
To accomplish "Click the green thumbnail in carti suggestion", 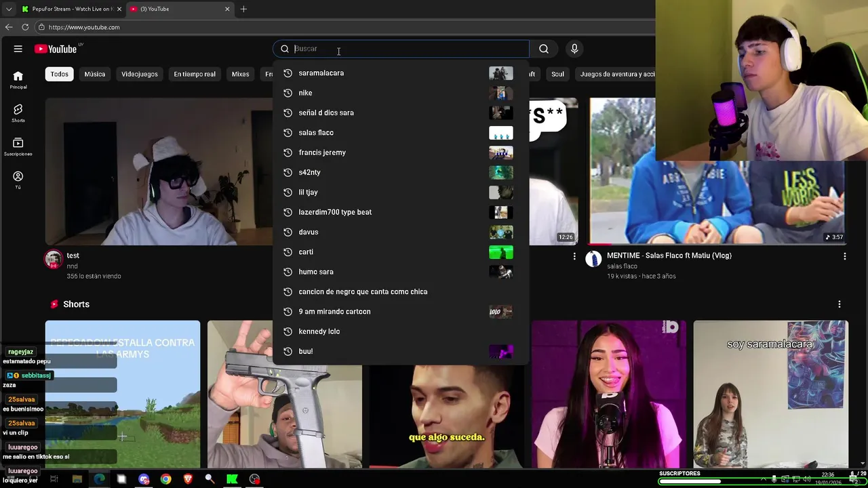I will 501,252.
